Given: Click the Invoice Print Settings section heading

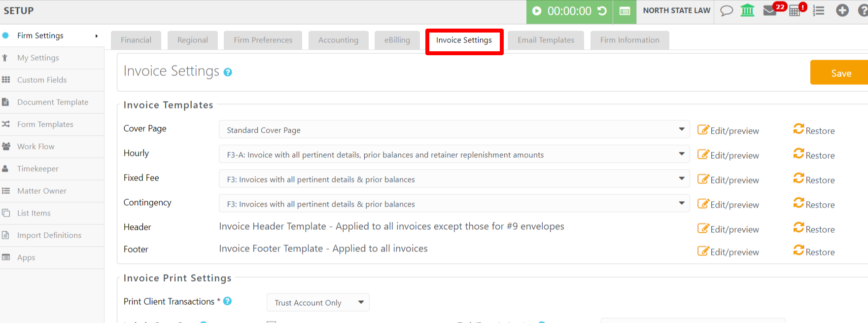Looking at the screenshot, I should pos(177,278).
